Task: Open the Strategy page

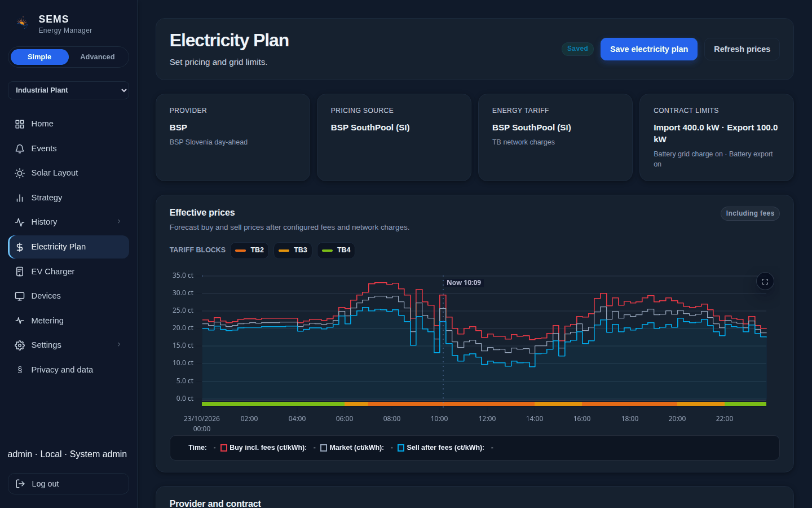Action: 68,198
